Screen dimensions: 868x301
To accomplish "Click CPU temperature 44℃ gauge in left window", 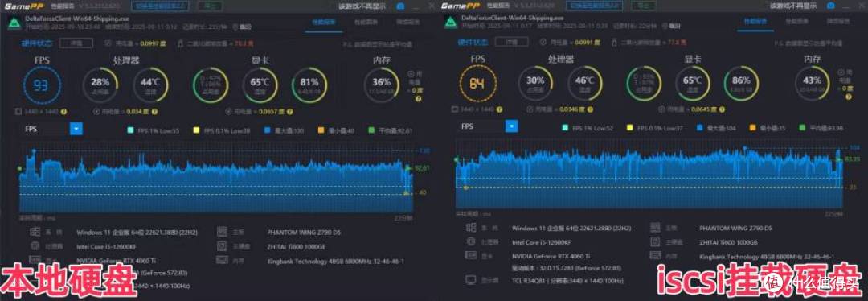I will [x=150, y=85].
